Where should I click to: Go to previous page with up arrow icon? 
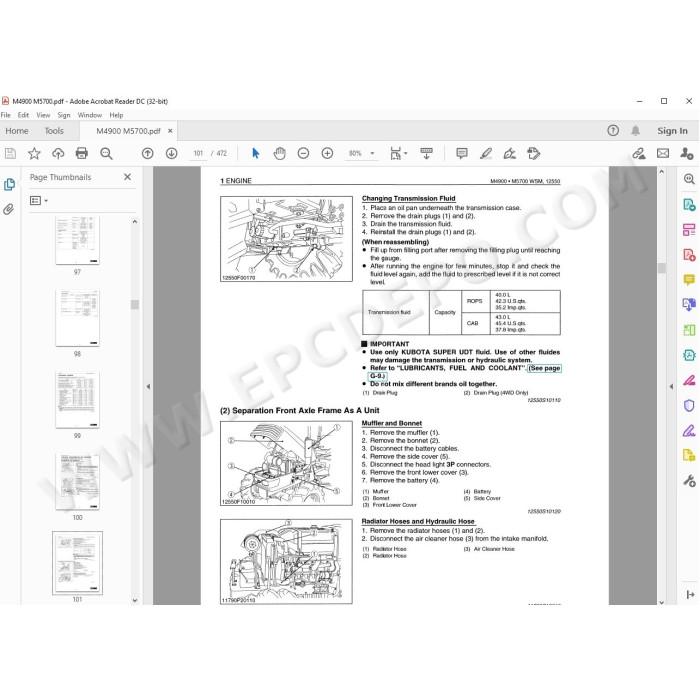click(147, 154)
